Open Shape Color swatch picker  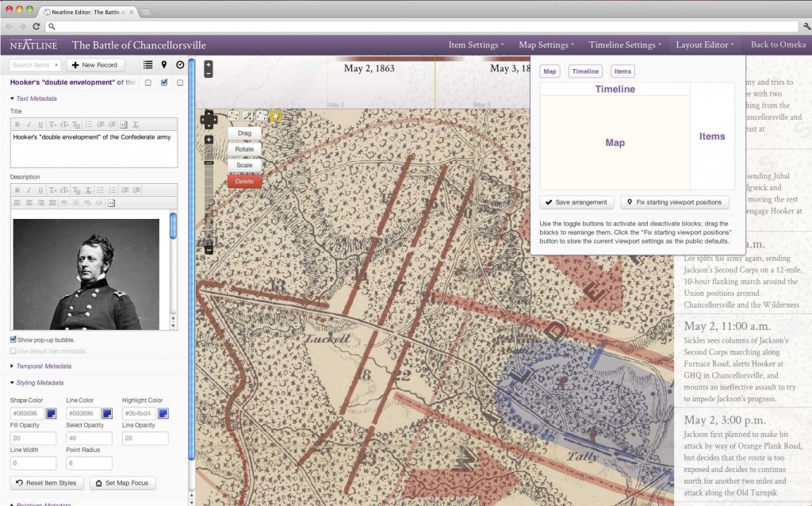point(52,413)
